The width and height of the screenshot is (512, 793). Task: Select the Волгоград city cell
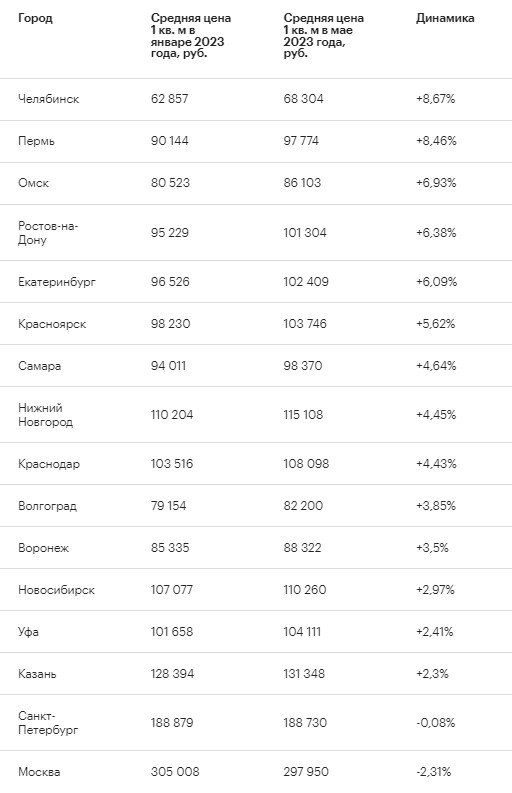[48, 506]
